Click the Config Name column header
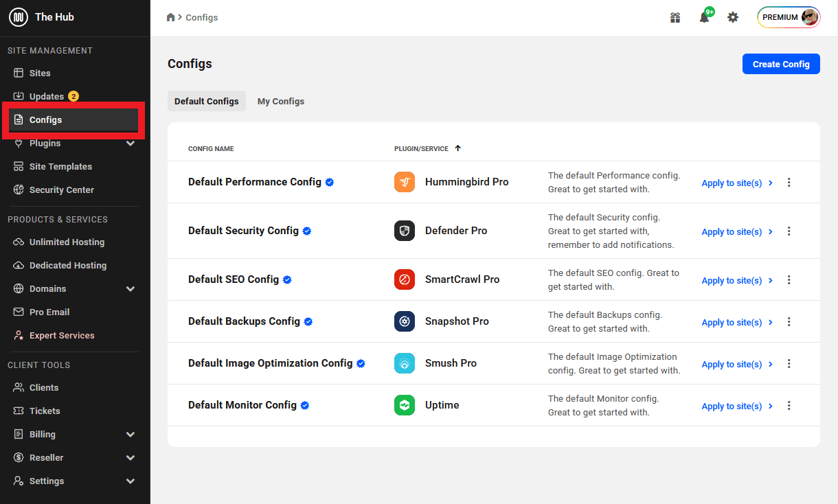 (x=211, y=148)
